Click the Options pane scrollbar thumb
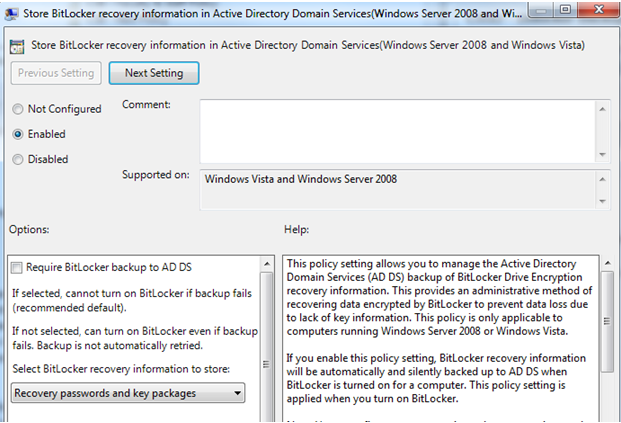The width and height of the screenshot is (621, 423). coord(267,364)
